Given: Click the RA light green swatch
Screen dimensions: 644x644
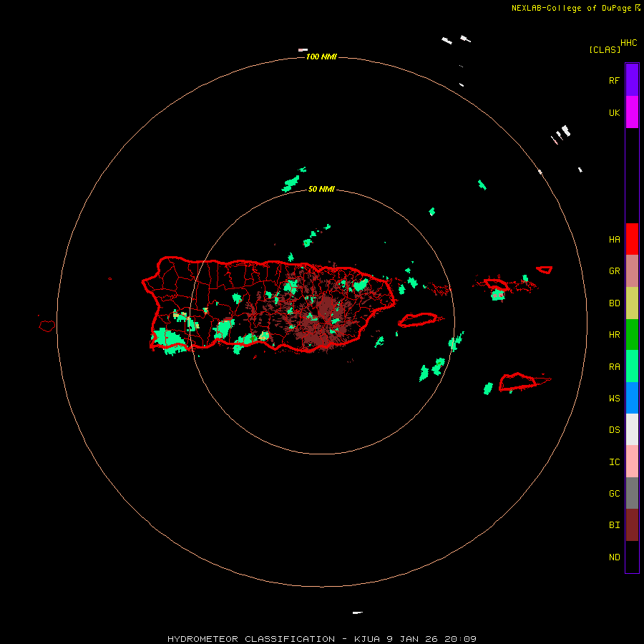Looking at the screenshot, I should coord(632,366).
